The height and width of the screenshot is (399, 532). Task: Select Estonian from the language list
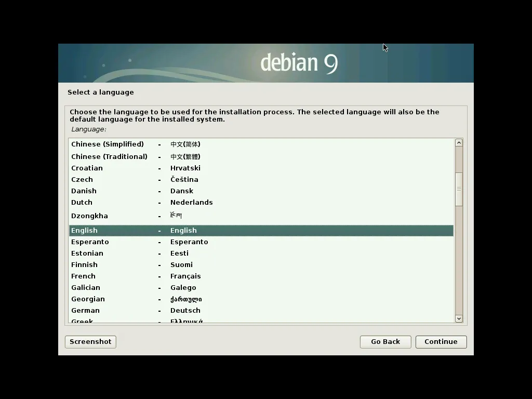(261, 254)
